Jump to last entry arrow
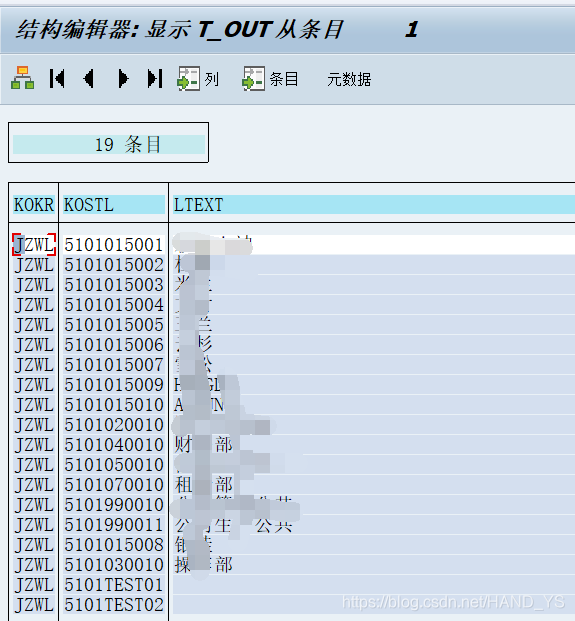 [155, 78]
